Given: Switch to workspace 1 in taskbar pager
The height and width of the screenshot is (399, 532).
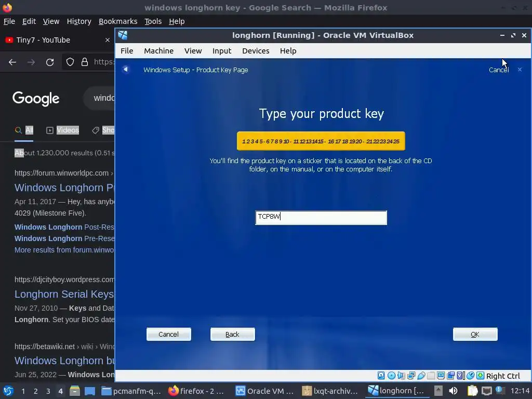Looking at the screenshot, I should 23,391.
